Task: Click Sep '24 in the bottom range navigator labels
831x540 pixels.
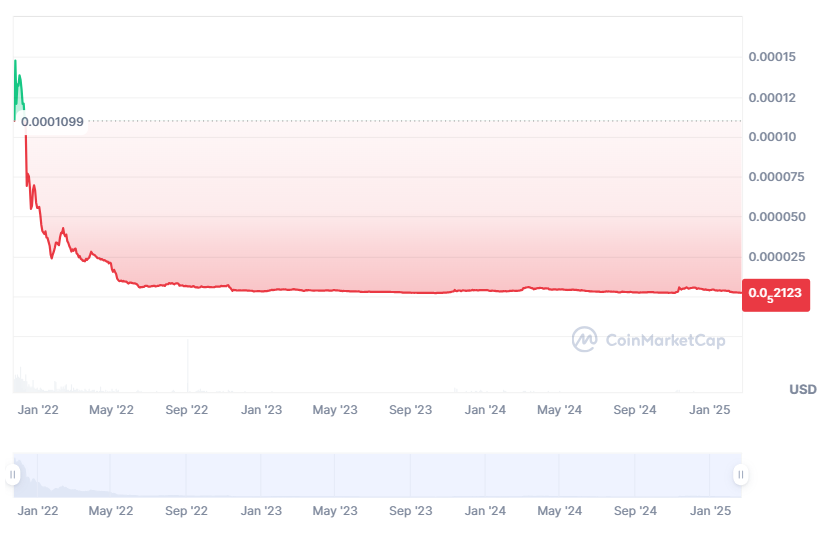Action: pos(634,511)
